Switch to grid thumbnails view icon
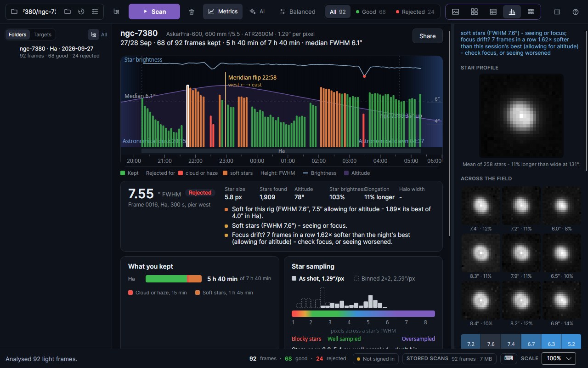This screenshot has width=588, height=368. tap(474, 11)
